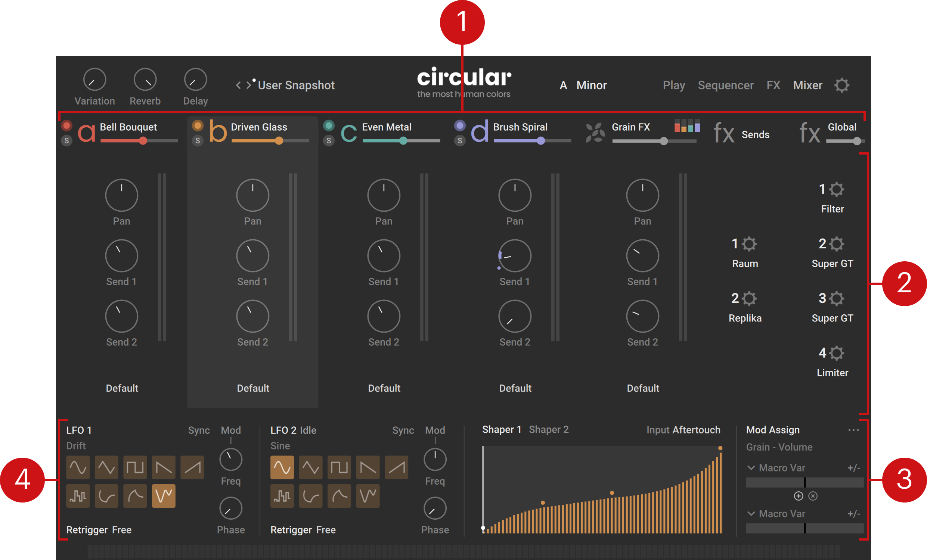Screen dimensions: 927x560
Task: Switch to Shaper 2 tab
Action: [x=549, y=429]
